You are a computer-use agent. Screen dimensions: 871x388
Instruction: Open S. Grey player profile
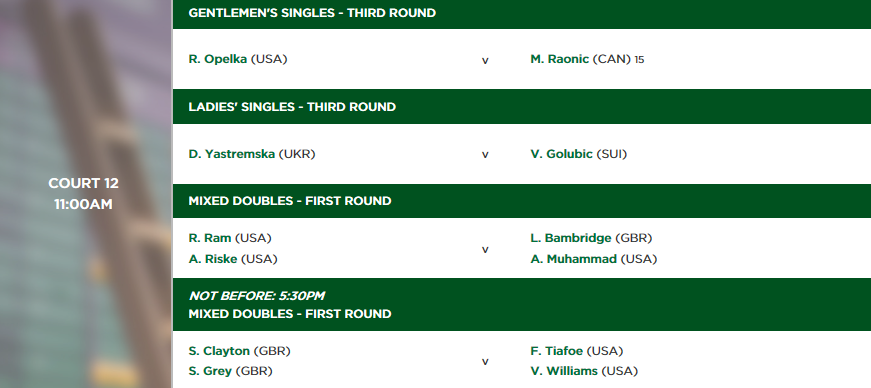click(x=210, y=371)
